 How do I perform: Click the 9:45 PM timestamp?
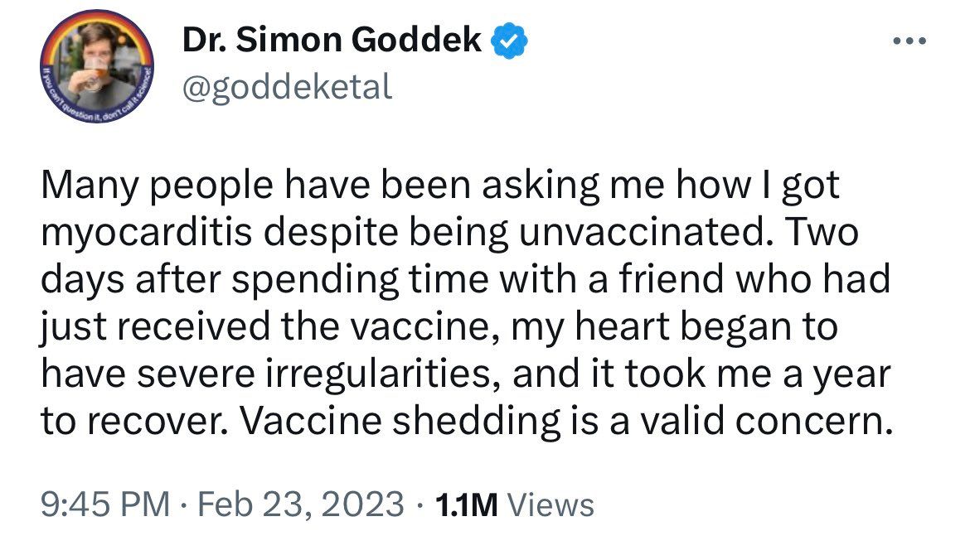click(105, 504)
